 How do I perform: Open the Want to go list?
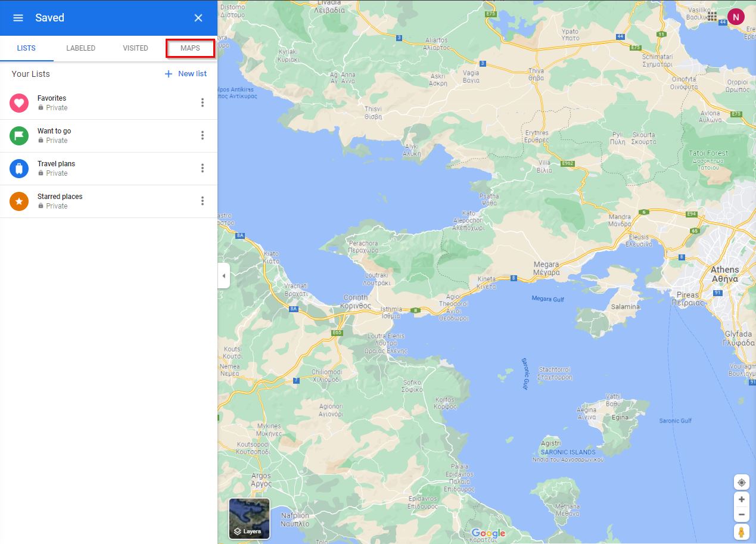coord(108,136)
